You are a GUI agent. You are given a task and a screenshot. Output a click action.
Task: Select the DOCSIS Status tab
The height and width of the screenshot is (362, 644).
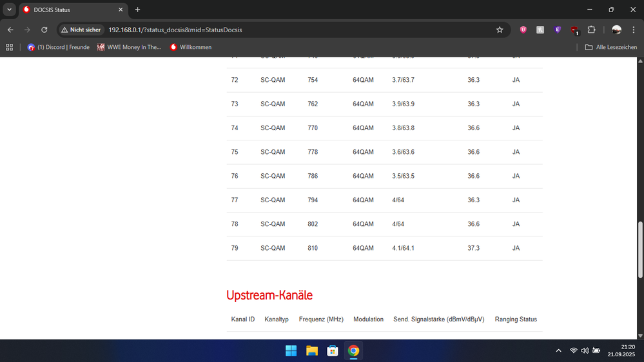click(73, 10)
